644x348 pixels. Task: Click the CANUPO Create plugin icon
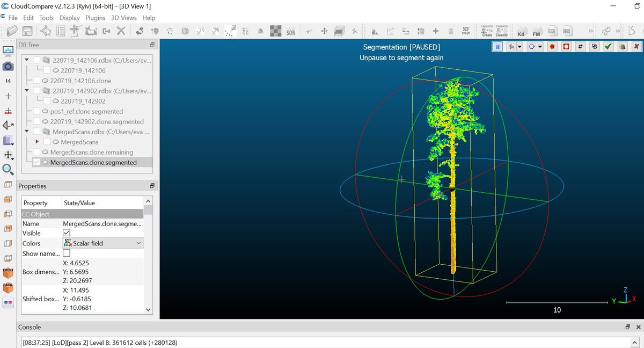[x=487, y=31]
